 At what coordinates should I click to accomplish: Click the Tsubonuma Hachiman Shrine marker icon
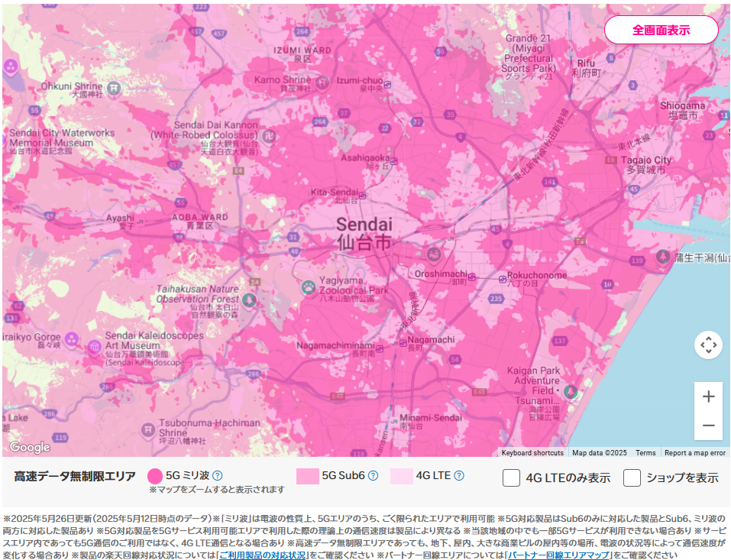click(x=148, y=429)
